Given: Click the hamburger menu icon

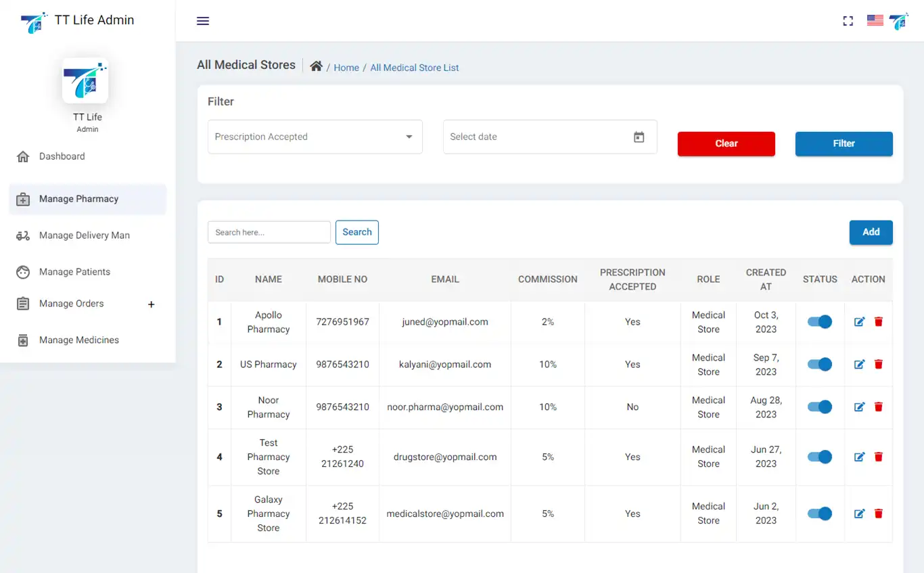Looking at the screenshot, I should [x=203, y=21].
